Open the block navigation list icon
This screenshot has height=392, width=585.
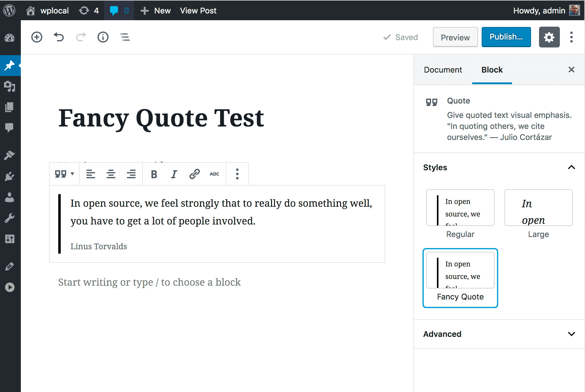(x=125, y=37)
